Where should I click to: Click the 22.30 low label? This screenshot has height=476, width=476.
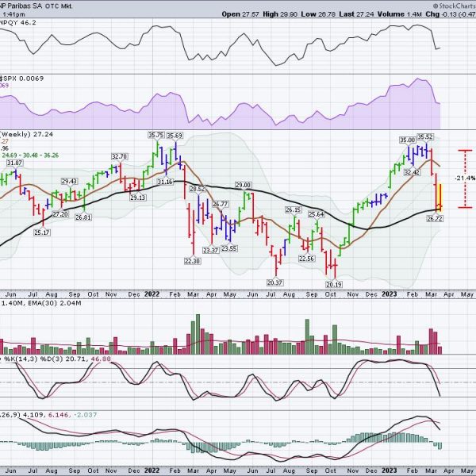pyautogui.click(x=193, y=261)
